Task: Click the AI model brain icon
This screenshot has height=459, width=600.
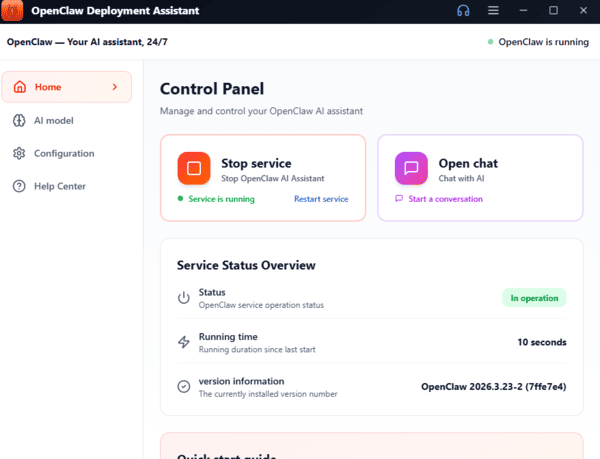Action: 20,121
